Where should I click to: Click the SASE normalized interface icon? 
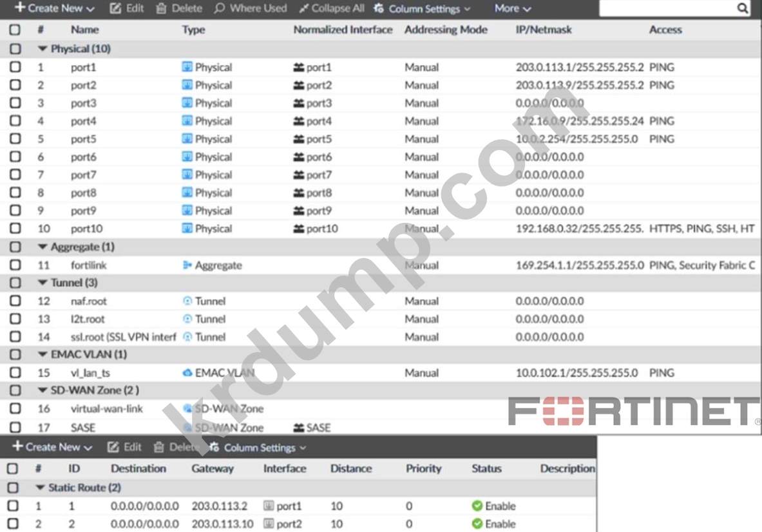tap(299, 427)
